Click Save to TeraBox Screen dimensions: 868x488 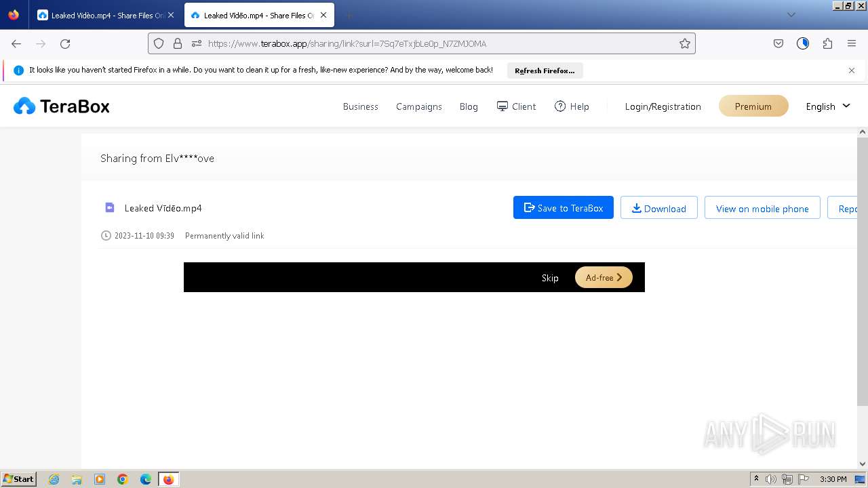tap(564, 207)
